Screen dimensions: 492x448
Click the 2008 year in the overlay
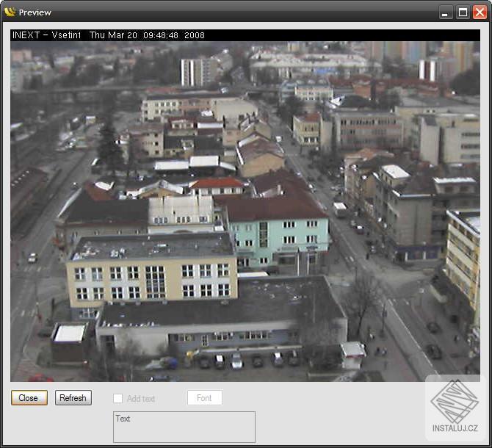[195, 35]
